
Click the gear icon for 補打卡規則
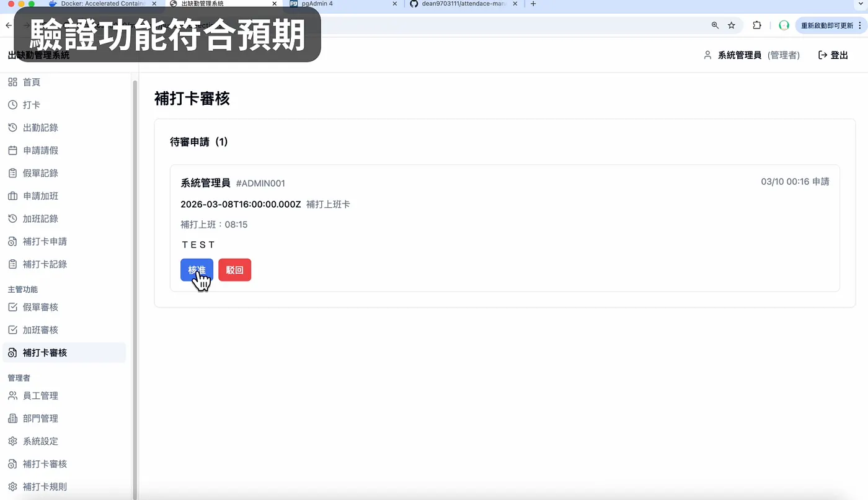click(x=12, y=487)
